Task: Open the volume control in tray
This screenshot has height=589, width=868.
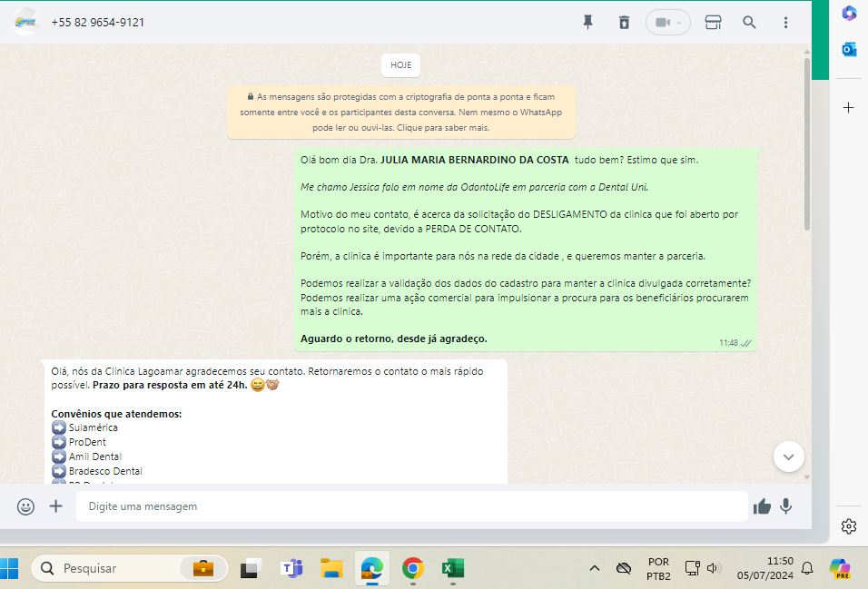Action: click(714, 568)
